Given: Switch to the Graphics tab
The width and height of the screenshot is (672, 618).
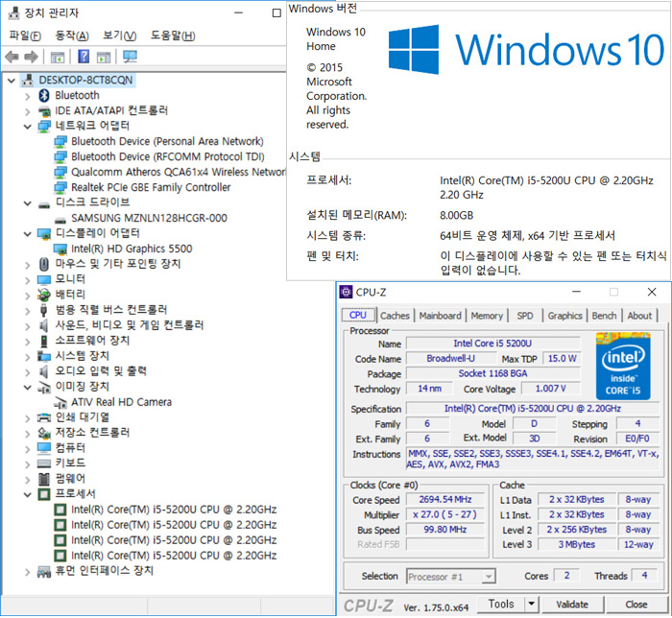Looking at the screenshot, I should [564, 316].
